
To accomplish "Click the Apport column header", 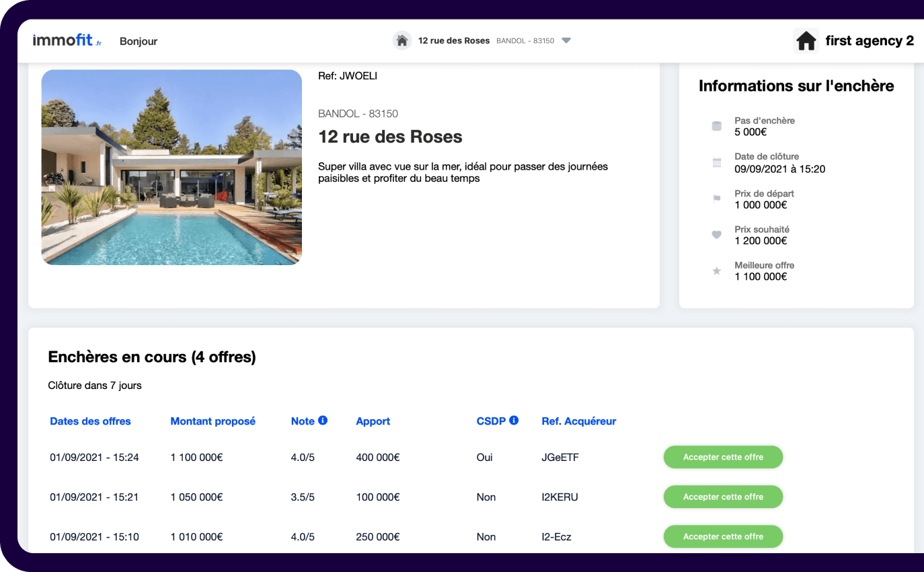I will [x=373, y=421].
